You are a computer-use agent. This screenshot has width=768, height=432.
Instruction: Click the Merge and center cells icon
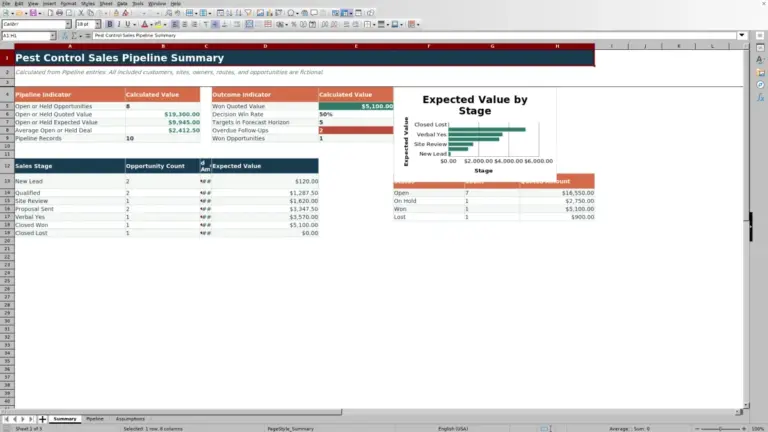click(x=249, y=24)
